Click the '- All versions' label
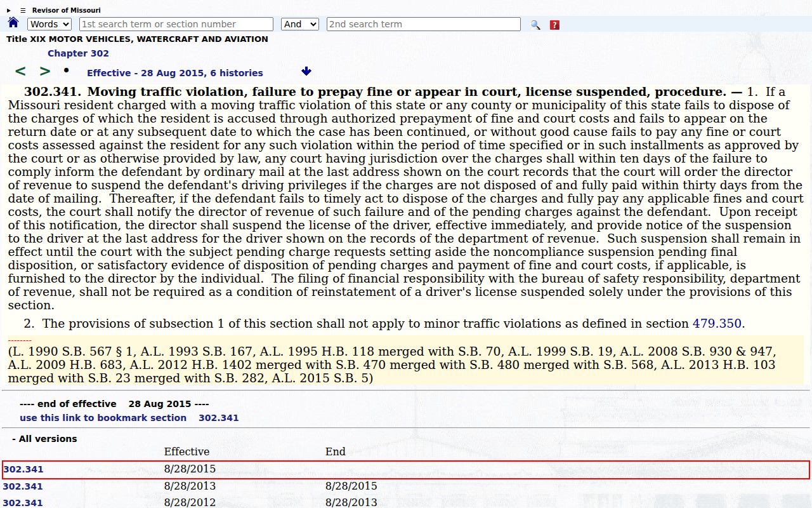 (44, 439)
